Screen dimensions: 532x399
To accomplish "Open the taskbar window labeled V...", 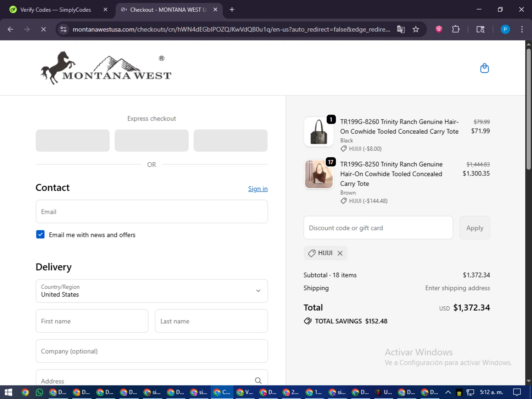I will [x=245, y=392].
